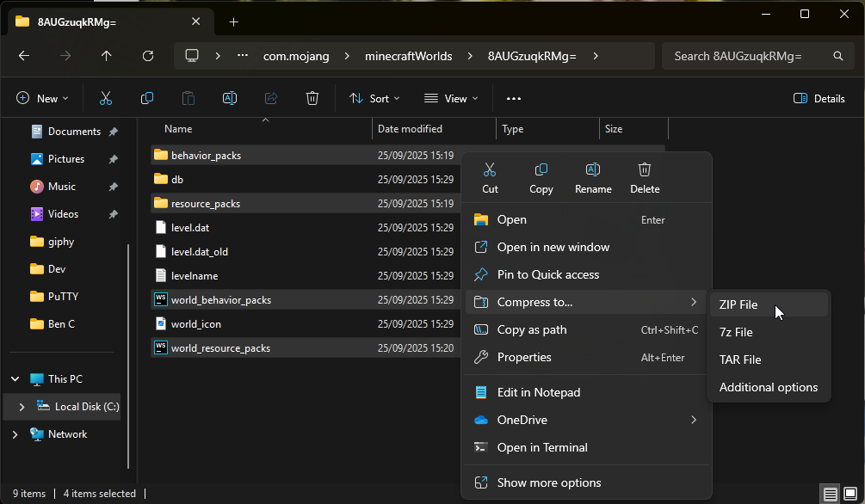Click the toolbar trash Delete icon
This screenshot has height=504, width=865.
[x=312, y=99]
